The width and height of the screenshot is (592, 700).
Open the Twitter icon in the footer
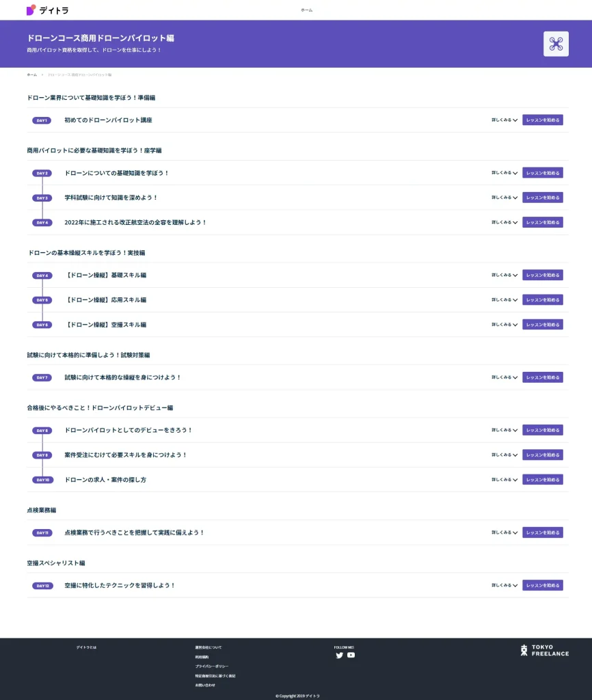[339, 655]
